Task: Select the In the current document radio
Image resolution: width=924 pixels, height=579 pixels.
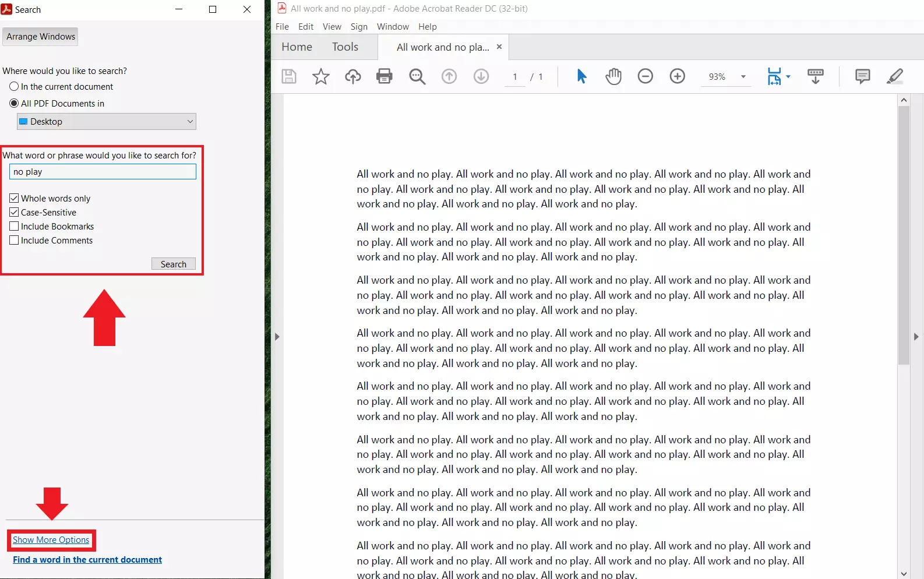Action: 15,87
